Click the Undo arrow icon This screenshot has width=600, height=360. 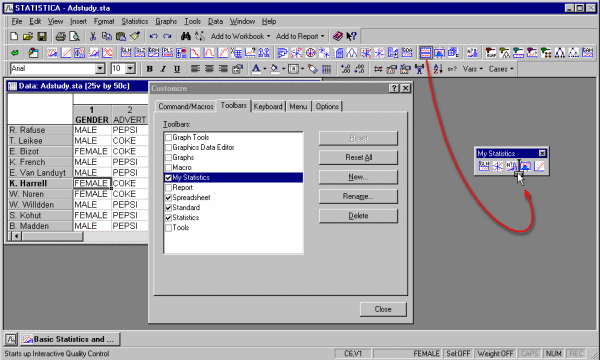pyautogui.click(x=153, y=36)
